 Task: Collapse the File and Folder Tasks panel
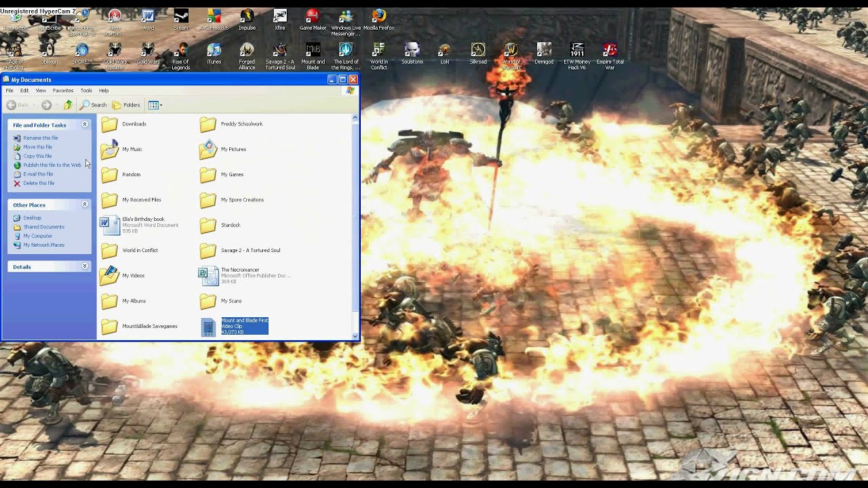[x=85, y=125]
